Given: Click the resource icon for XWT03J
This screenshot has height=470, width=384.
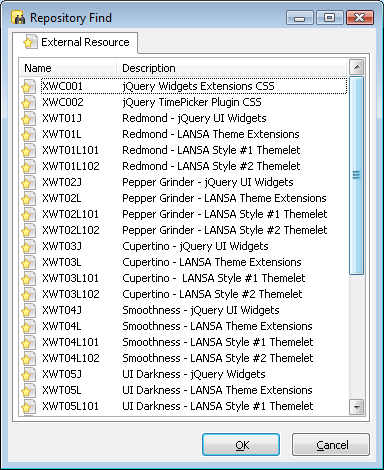Looking at the screenshot, I should tap(28, 246).
